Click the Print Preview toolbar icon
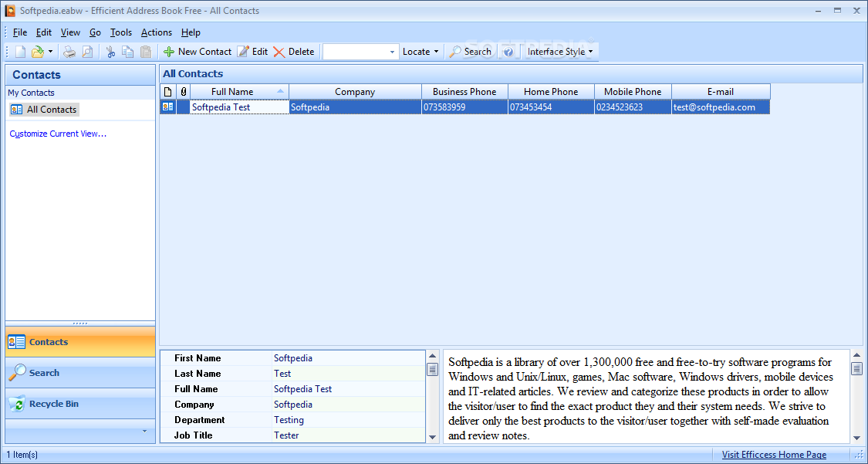Screen dimensions: 868x464 point(87,52)
